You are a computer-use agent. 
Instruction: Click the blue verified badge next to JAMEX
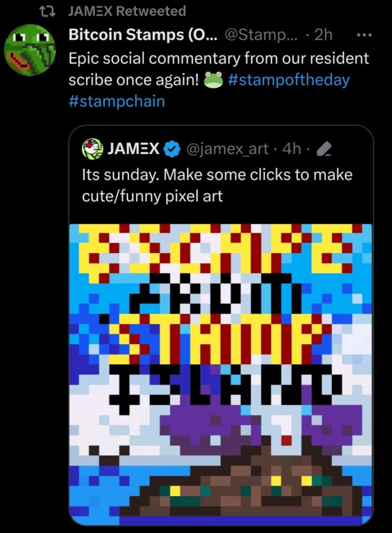pos(171,149)
